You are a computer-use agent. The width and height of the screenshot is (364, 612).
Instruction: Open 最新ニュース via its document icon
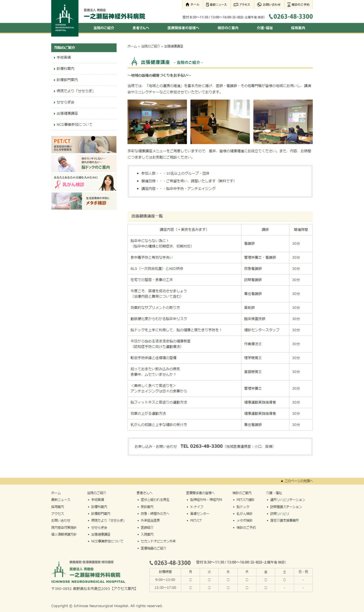[x=207, y=5]
